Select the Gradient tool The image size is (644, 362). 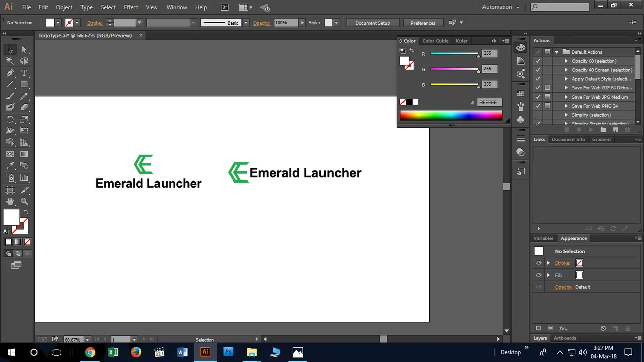24,154
